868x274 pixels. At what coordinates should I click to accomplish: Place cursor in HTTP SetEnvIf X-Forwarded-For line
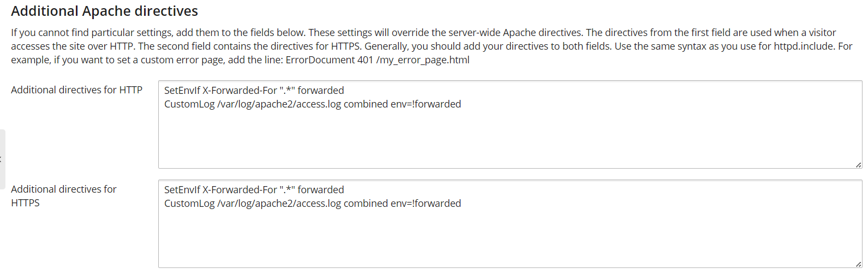[x=254, y=91]
